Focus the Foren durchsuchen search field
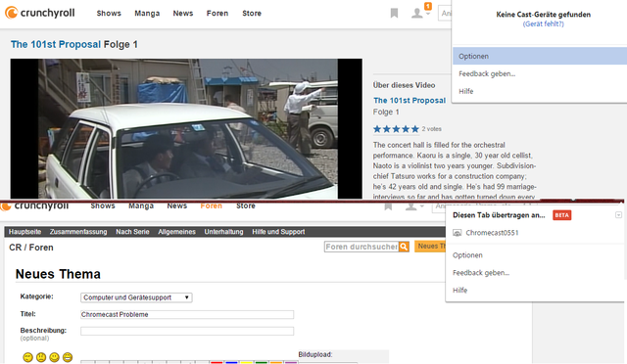 (x=362, y=247)
